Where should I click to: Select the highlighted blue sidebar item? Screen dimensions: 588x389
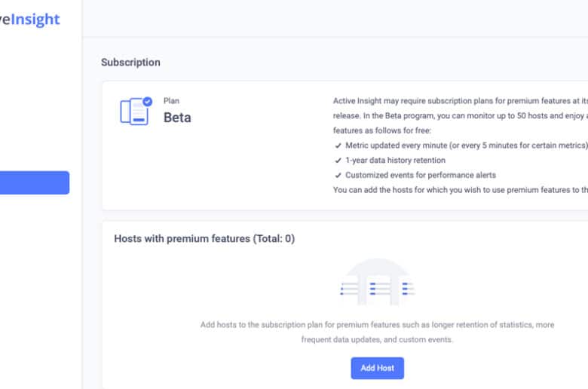[35, 182]
